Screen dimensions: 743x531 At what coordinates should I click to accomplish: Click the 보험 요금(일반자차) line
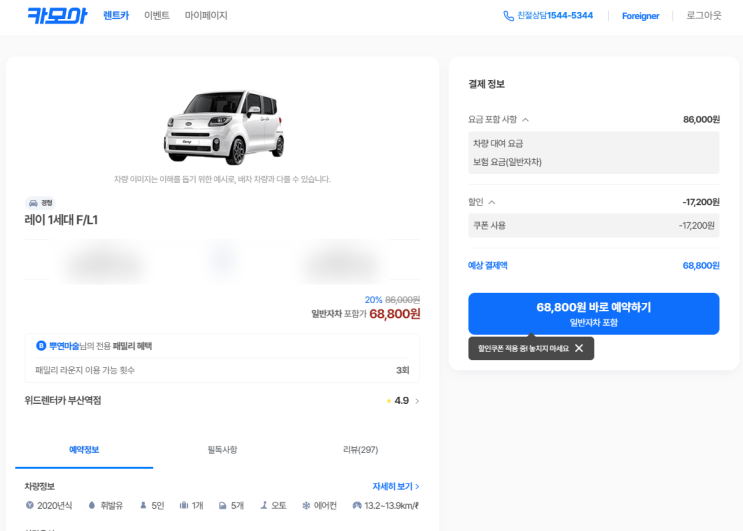click(x=507, y=162)
